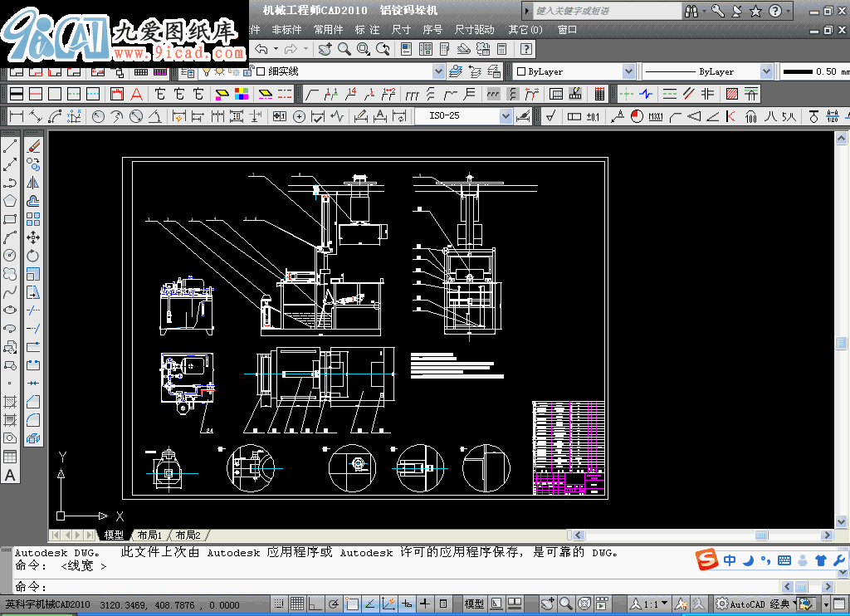
Task: Click the keyword search input field
Action: tap(607, 11)
